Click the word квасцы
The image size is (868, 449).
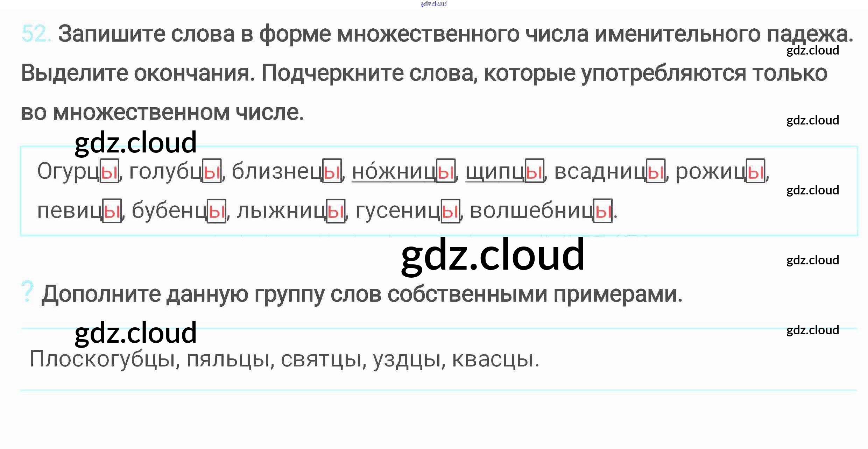tap(493, 359)
